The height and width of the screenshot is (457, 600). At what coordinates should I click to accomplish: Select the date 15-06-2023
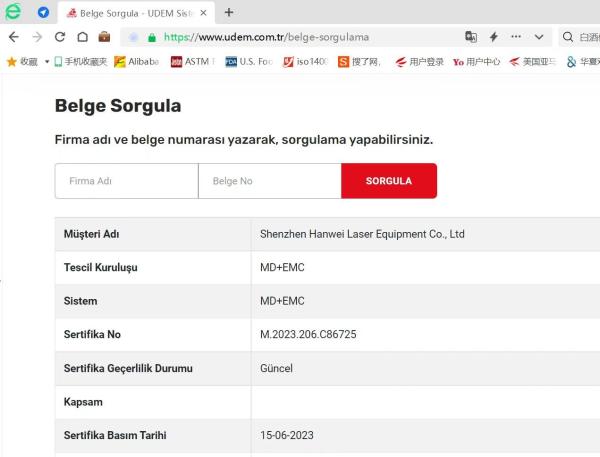click(x=287, y=435)
